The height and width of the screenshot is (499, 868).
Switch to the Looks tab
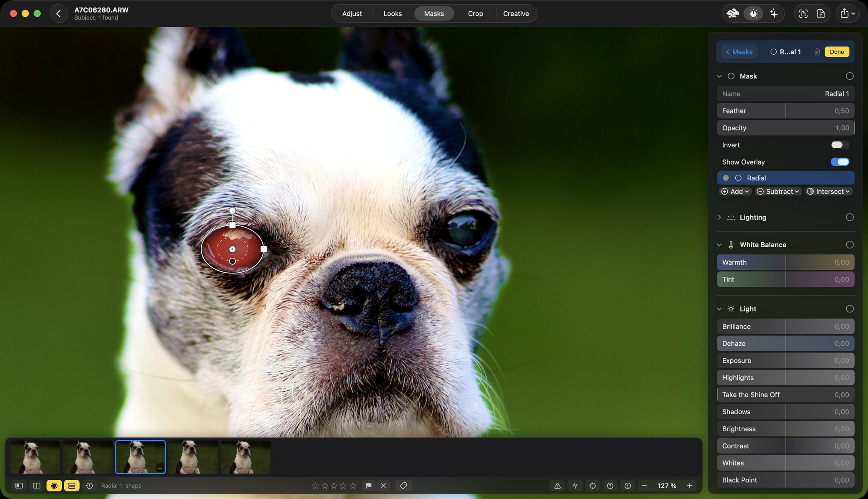393,14
